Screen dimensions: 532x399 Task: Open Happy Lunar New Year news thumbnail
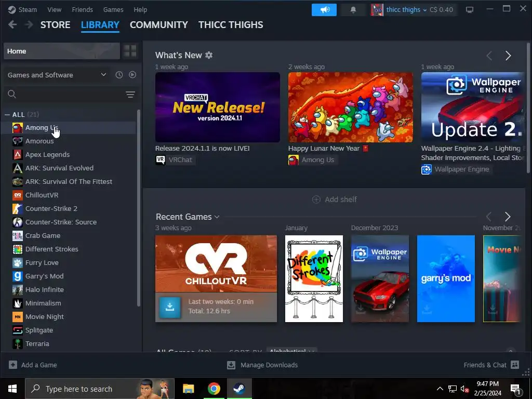click(x=351, y=107)
